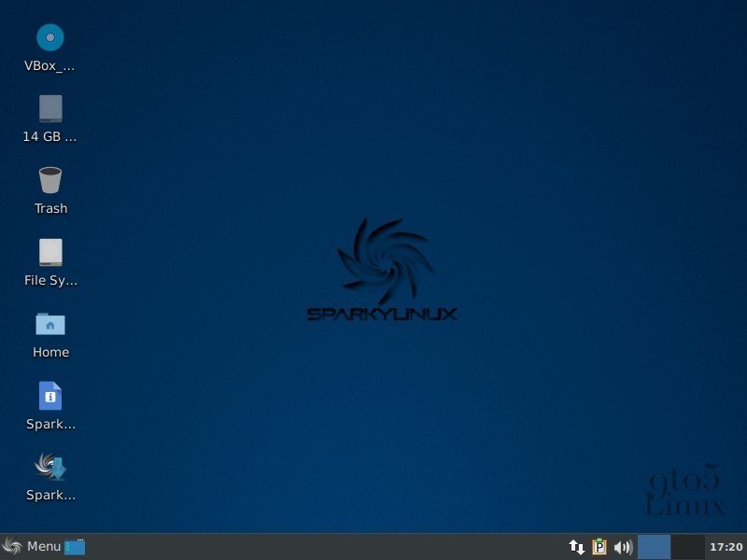Select the VBox disc desktop icon
The height and width of the screenshot is (560, 747).
(50, 37)
